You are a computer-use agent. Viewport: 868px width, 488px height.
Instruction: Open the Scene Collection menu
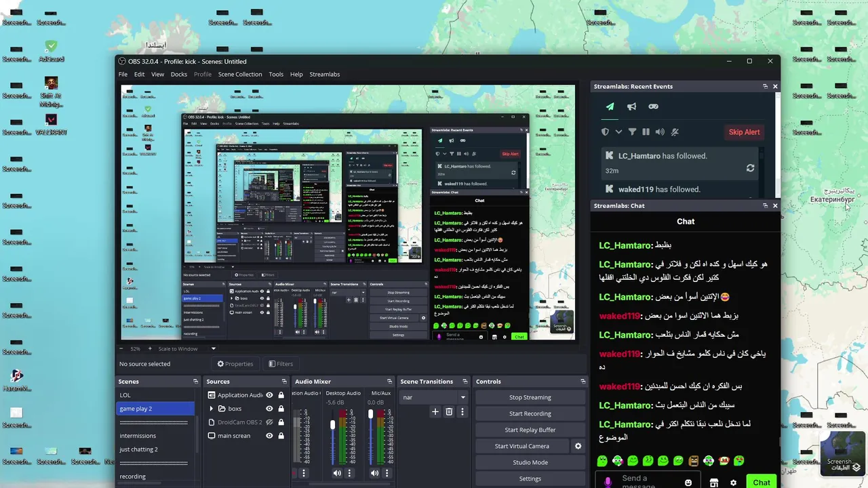(x=240, y=75)
